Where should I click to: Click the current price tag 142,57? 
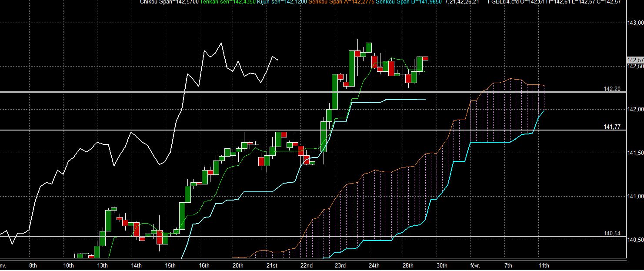click(x=635, y=60)
